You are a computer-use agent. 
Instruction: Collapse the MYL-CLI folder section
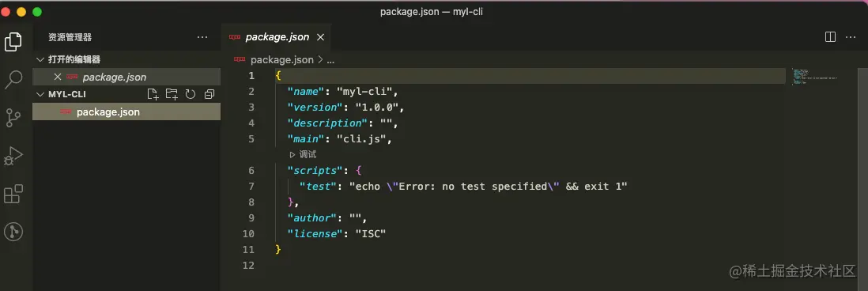tap(40, 94)
